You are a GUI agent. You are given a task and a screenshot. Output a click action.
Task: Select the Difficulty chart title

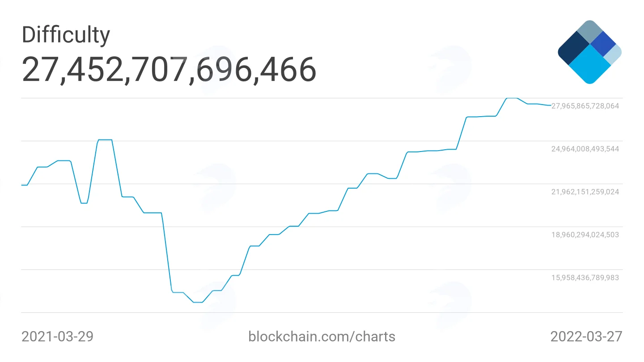click(x=66, y=35)
